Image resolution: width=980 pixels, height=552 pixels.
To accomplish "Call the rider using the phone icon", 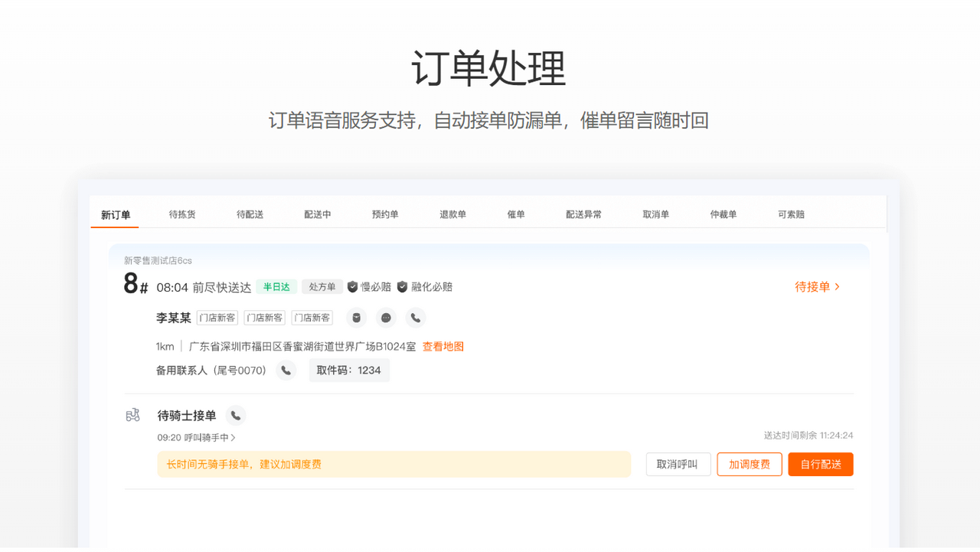I will tap(236, 416).
